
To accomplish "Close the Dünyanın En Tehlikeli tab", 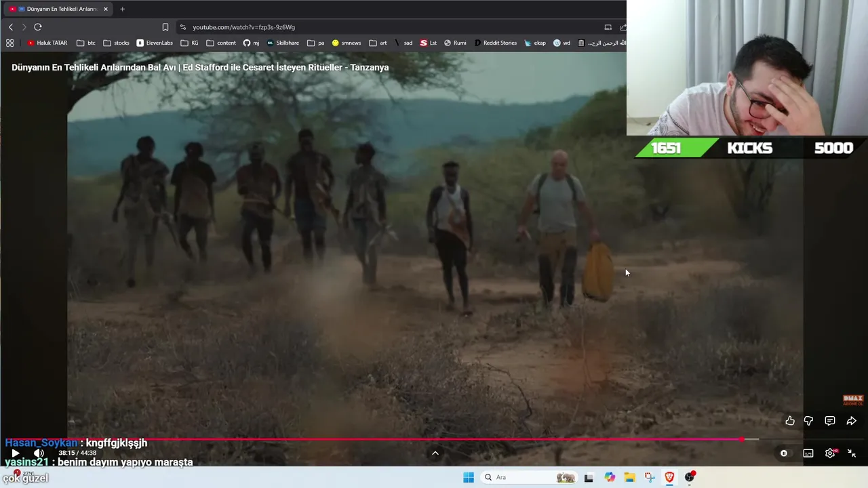I will (x=106, y=9).
